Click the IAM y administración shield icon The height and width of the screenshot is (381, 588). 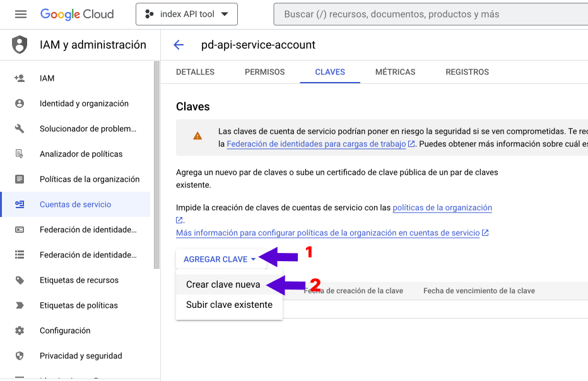tap(20, 45)
